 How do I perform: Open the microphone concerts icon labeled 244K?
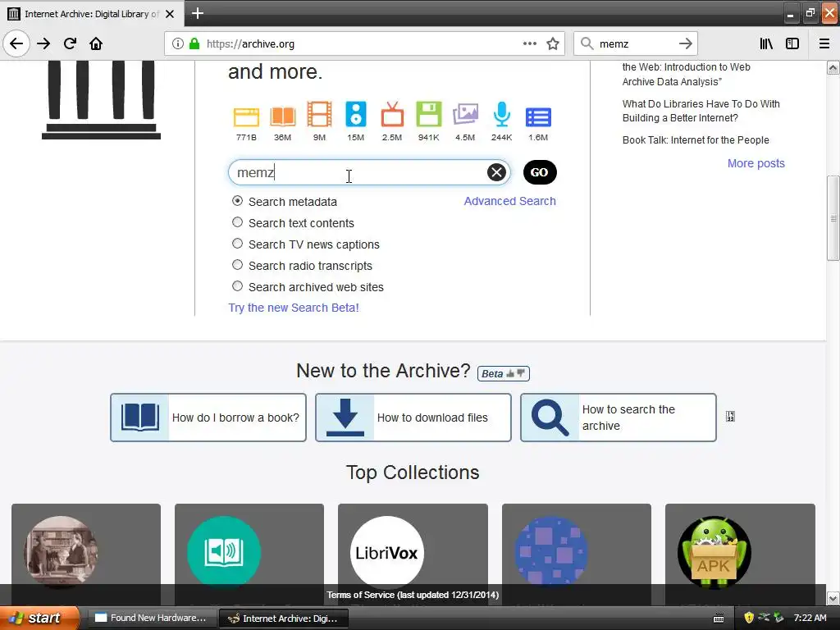click(x=501, y=114)
